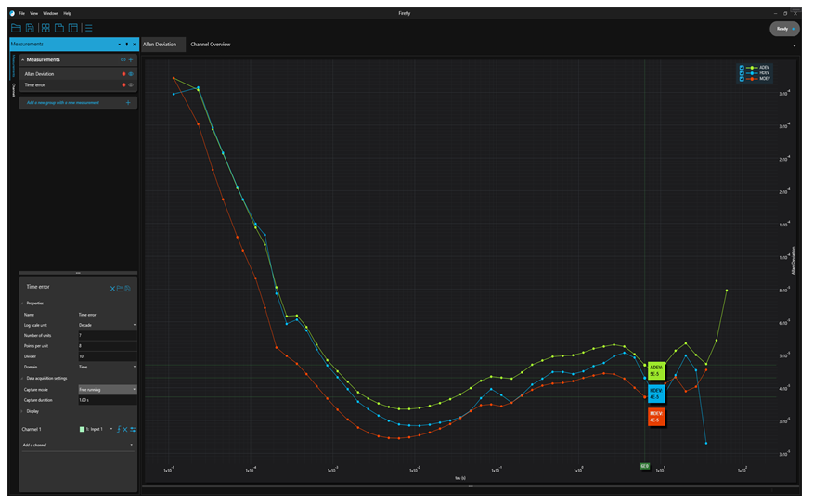The image size is (814, 504).
Task: Click the function icon beside Channel 1
Action: tap(119, 429)
